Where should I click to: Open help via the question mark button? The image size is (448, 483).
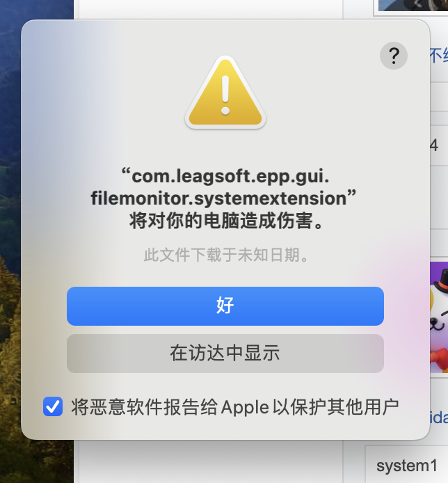coord(394,56)
